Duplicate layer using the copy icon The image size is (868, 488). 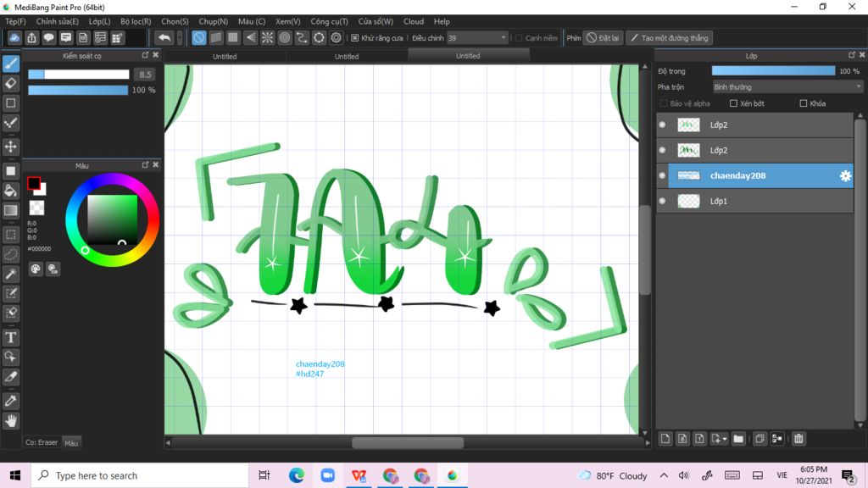click(759, 439)
